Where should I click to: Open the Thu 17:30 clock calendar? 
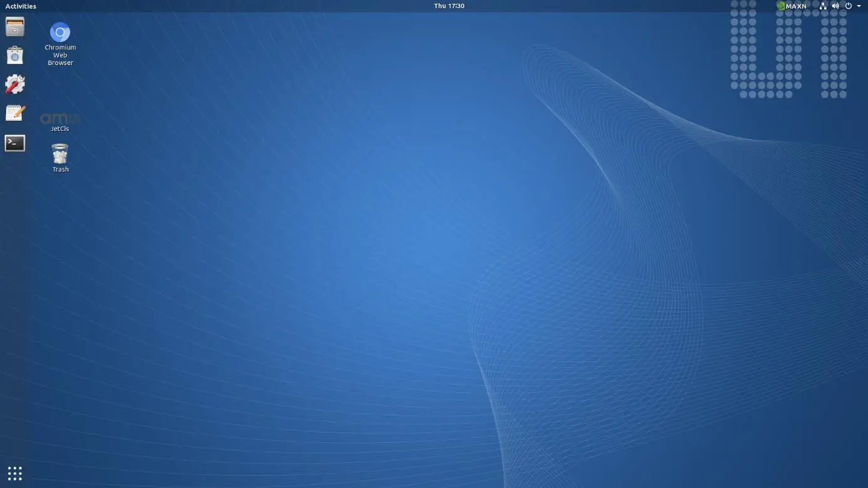(x=449, y=6)
